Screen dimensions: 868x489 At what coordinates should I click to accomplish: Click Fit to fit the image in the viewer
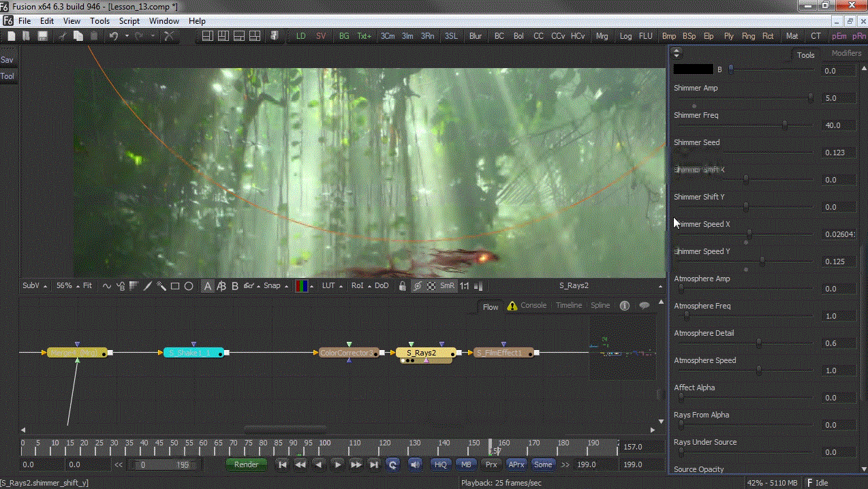[88, 286]
